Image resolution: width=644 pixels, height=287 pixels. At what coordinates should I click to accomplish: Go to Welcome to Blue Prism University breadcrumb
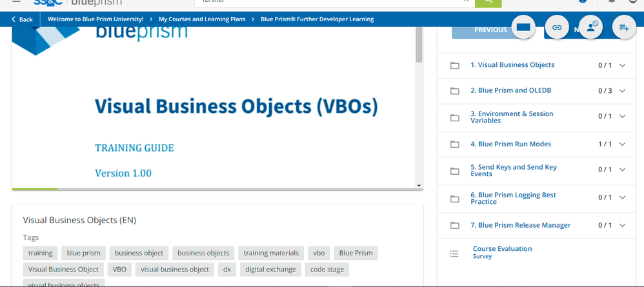click(x=96, y=19)
